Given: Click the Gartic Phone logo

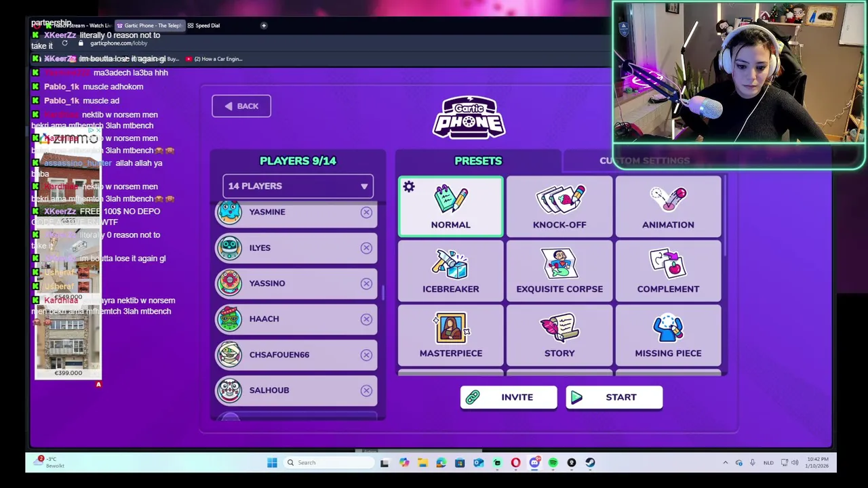Looking at the screenshot, I should point(469,118).
